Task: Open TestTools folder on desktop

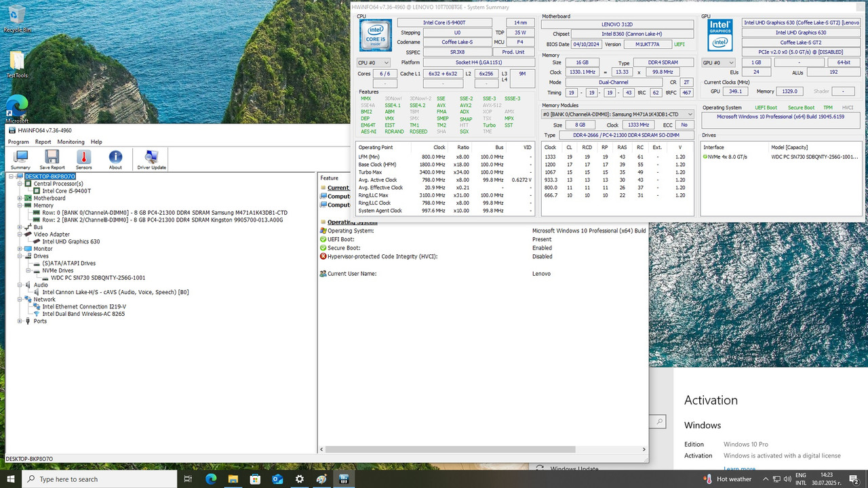Action: pyautogui.click(x=17, y=65)
